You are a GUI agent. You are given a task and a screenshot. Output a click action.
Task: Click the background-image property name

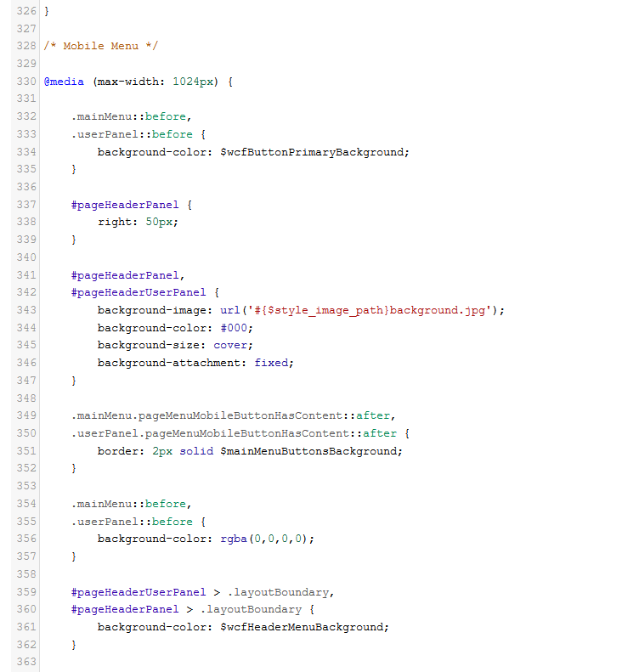tap(151, 310)
